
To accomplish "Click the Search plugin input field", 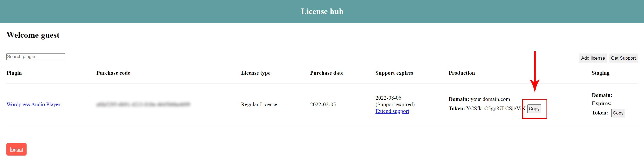I will point(36,56).
